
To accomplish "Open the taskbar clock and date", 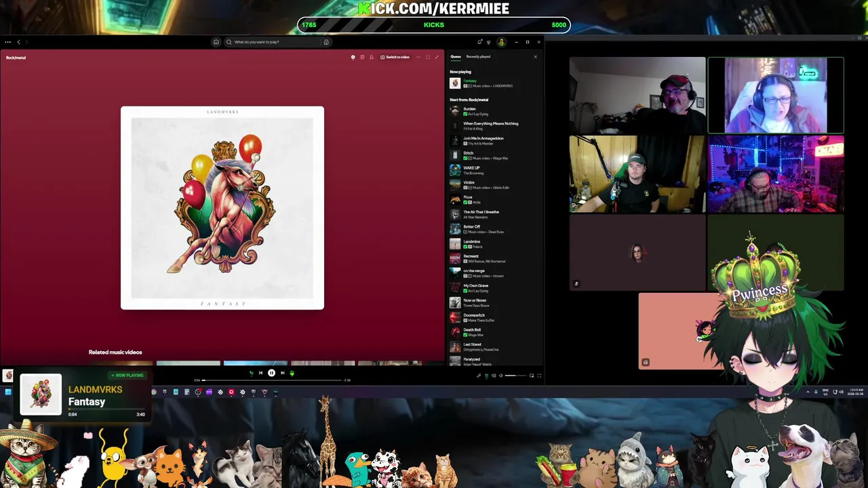I will pos(856,392).
